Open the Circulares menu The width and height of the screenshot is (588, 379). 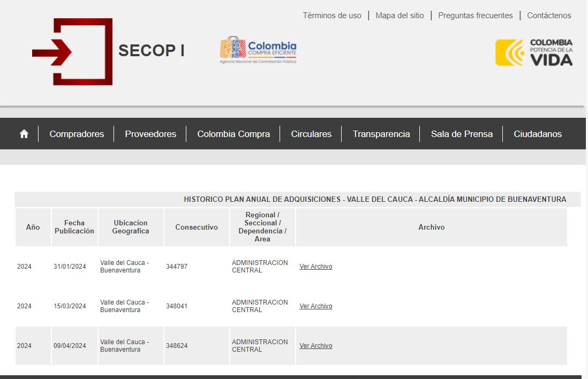point(311,134)
